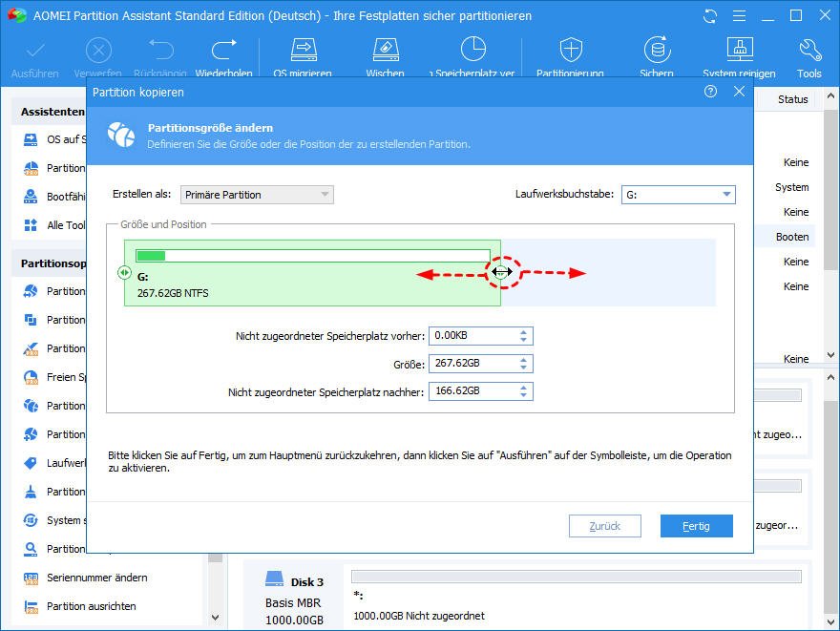Open the Erstellen als dropdown
This screenshot has width=840, height=631.
257,195
